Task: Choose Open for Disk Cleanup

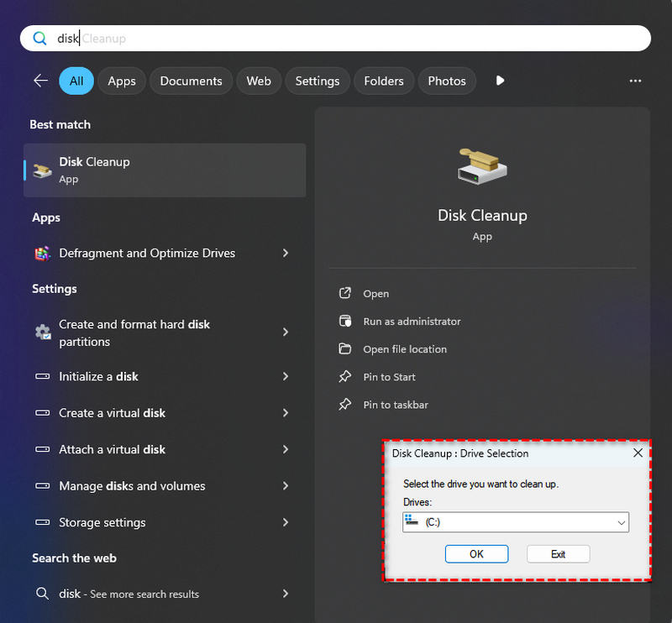Action: click(375, 294)
